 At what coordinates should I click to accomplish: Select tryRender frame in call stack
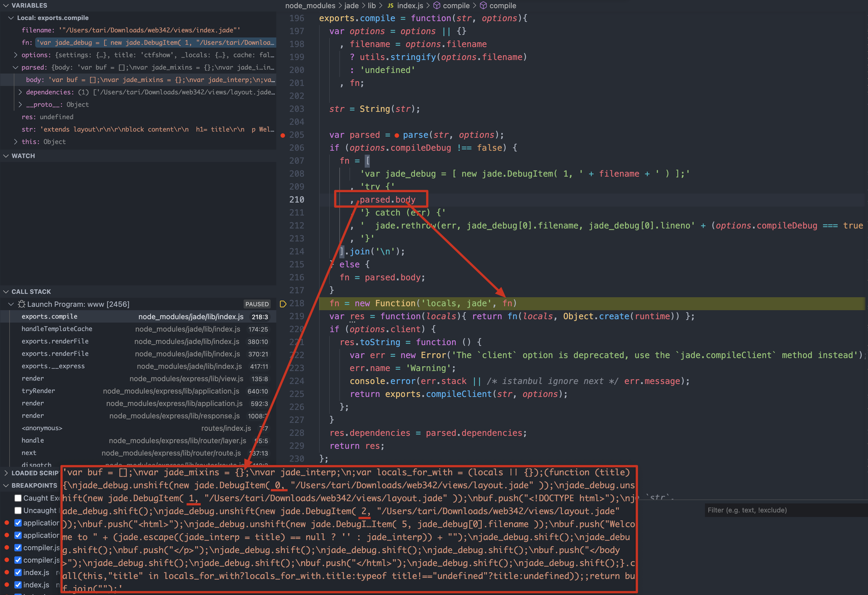[x=38, y=391]
